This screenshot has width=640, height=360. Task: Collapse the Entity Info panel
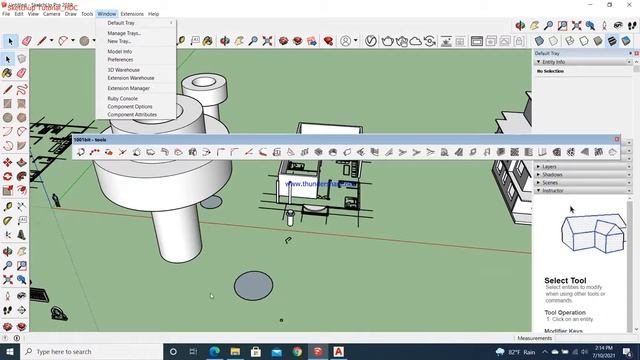[539, 62]
